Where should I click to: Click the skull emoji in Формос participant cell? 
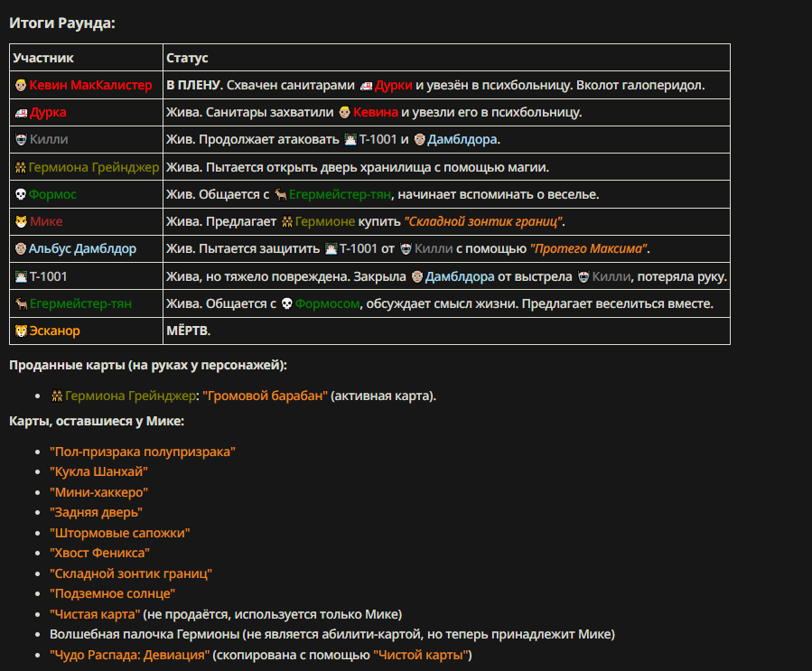coord(21,195)
